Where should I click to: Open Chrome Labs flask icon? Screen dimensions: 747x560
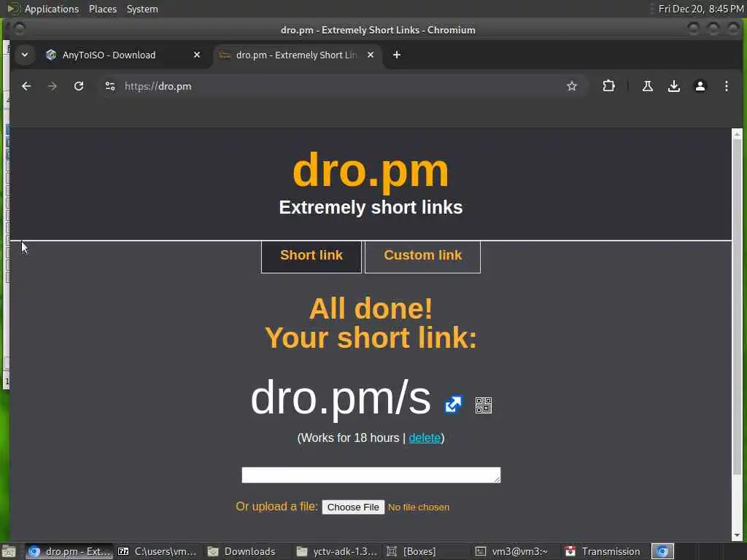tap(648, 86)
